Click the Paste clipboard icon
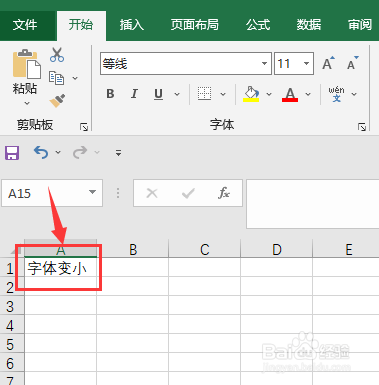Viewport: 379px width, 385px height. (27, 64)
